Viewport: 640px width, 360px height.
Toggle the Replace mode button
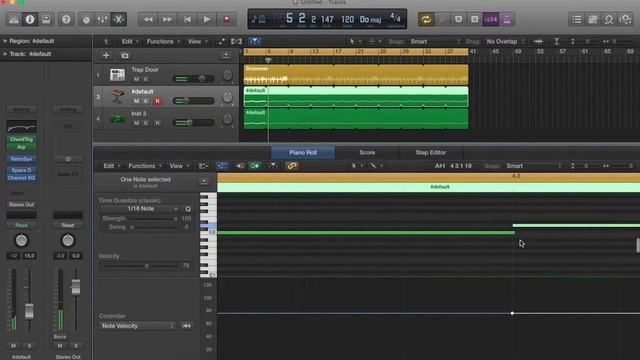pyautogui.click(x=442, y=19)
